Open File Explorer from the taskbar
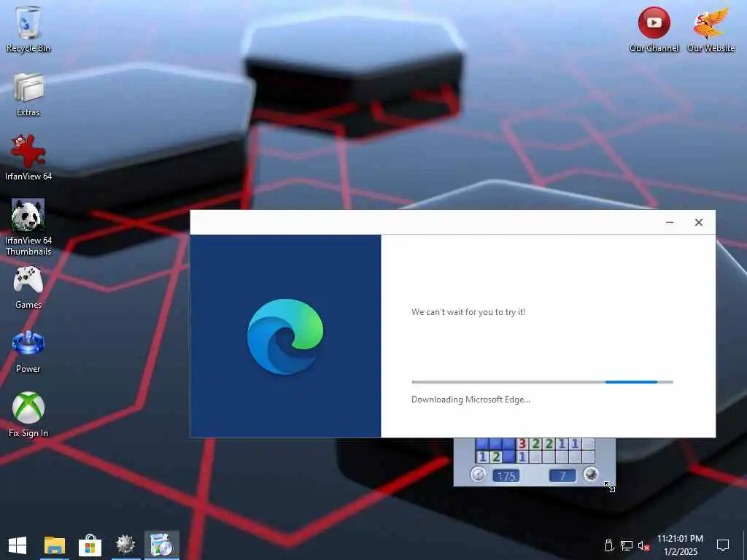Screen dimensions: 747x560 pyautogui.click(x=54, y=545)
